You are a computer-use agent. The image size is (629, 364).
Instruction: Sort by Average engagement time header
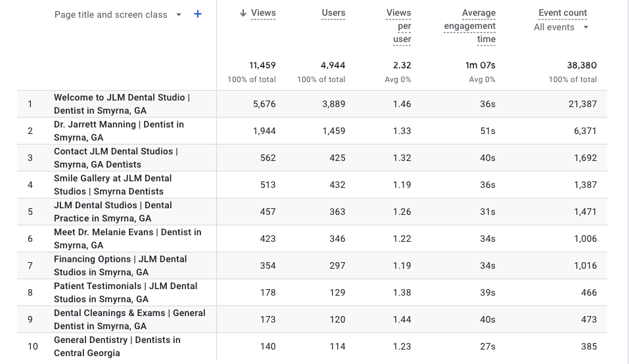point(470,26)
